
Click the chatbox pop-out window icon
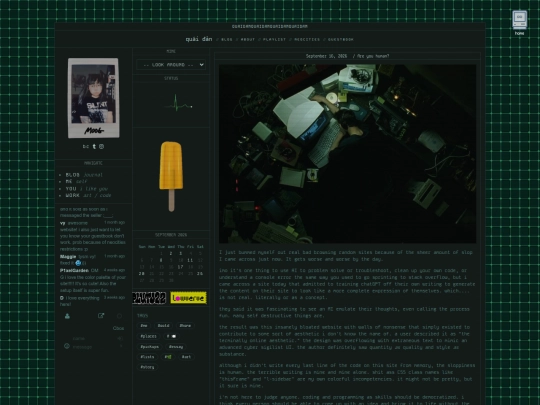101,316
